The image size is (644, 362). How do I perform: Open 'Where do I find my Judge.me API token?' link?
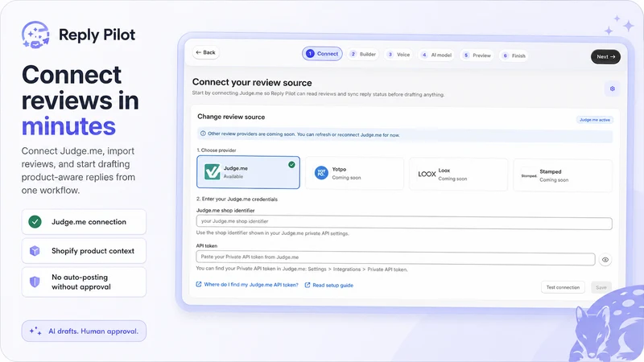(x=251, y=285)
